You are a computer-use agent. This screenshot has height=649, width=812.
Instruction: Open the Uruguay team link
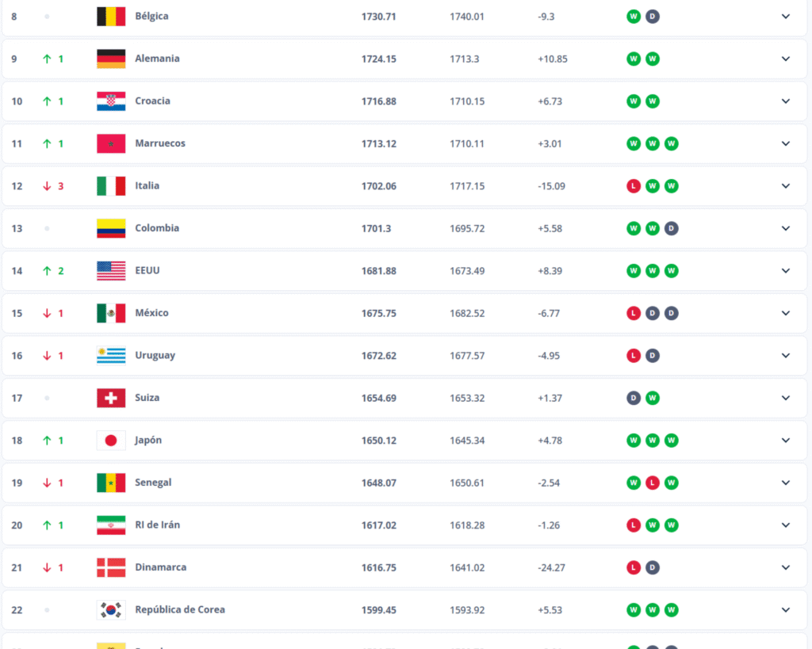click(155, 356)
